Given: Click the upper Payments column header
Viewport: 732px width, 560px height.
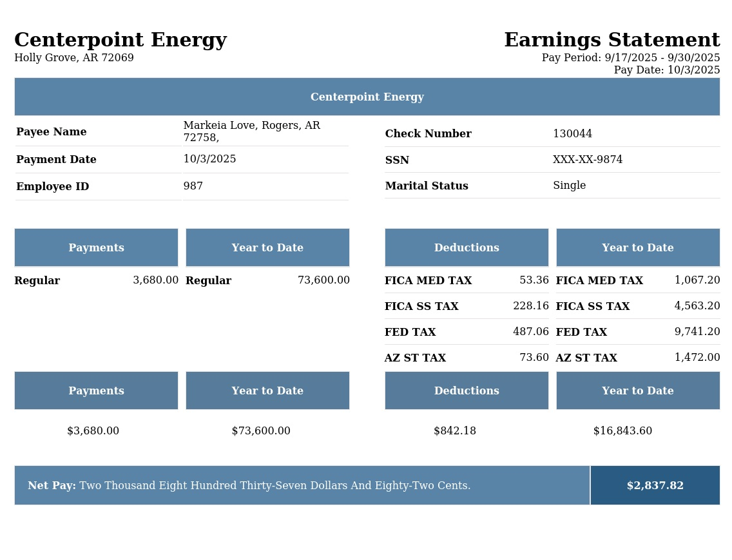Looking at the screenshot, I should [96, 247].
